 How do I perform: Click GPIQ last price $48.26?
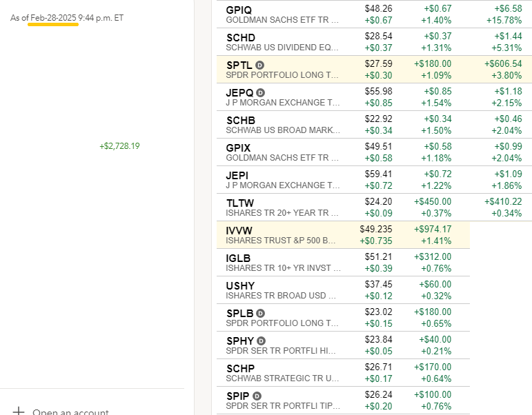[378, 8]
